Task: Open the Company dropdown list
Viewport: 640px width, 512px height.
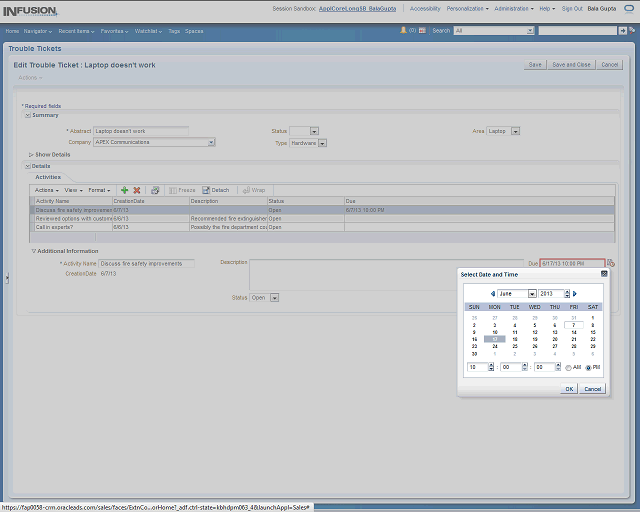Action: [211, 142]
